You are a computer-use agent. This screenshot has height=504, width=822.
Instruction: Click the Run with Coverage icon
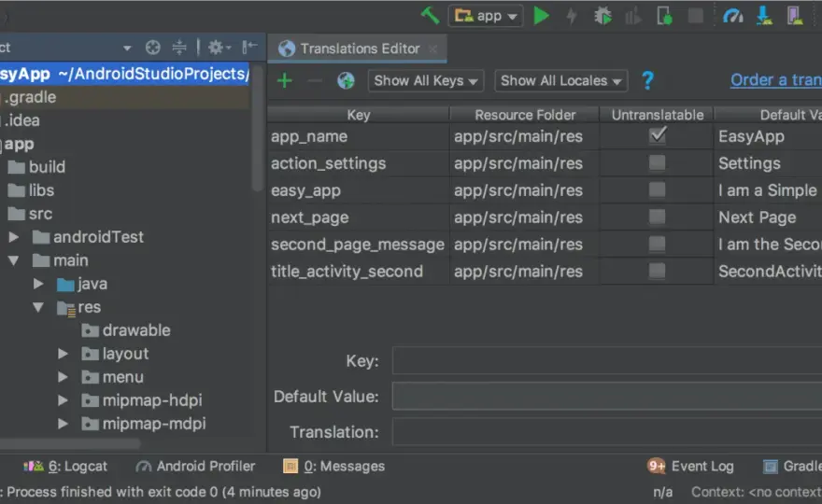point(633,16)
